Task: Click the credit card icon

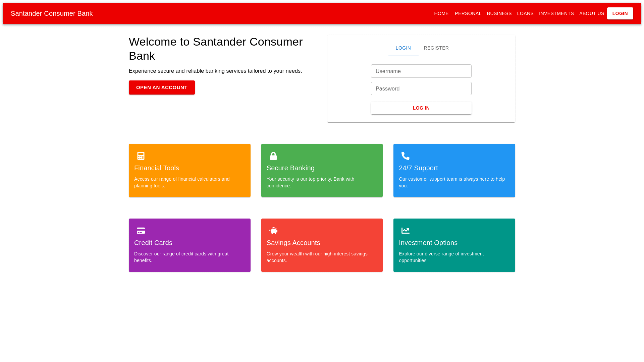Action: pyautogui.click(x=141, y=231)
